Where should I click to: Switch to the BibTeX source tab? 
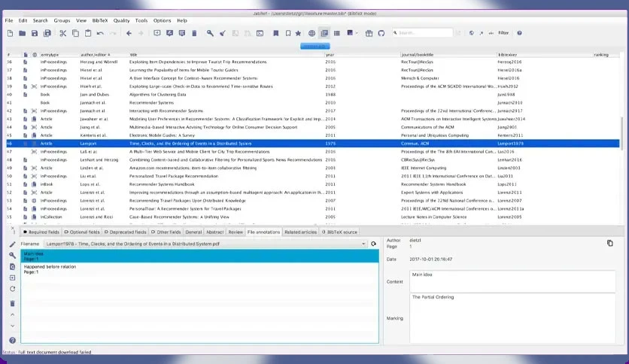point(339,232)
